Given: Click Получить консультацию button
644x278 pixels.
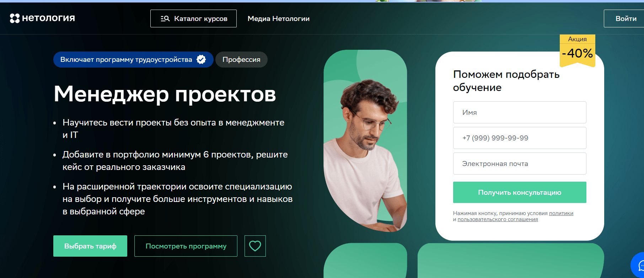Looking at the screenshot, I should click(x=520, y=192).
